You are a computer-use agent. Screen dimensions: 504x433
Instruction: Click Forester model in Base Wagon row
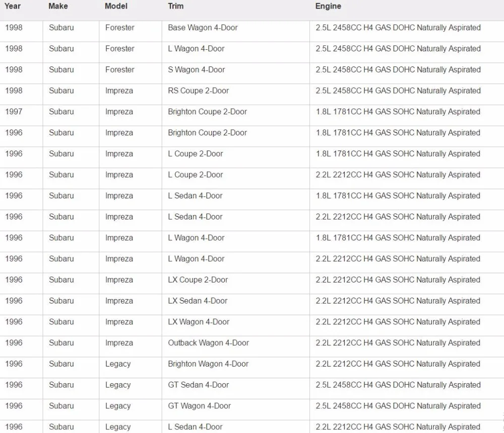(119, 28)
